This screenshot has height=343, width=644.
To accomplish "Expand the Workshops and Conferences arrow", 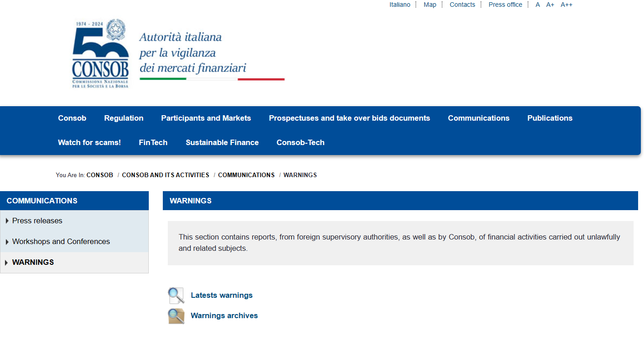I will [x=7, y=242].
